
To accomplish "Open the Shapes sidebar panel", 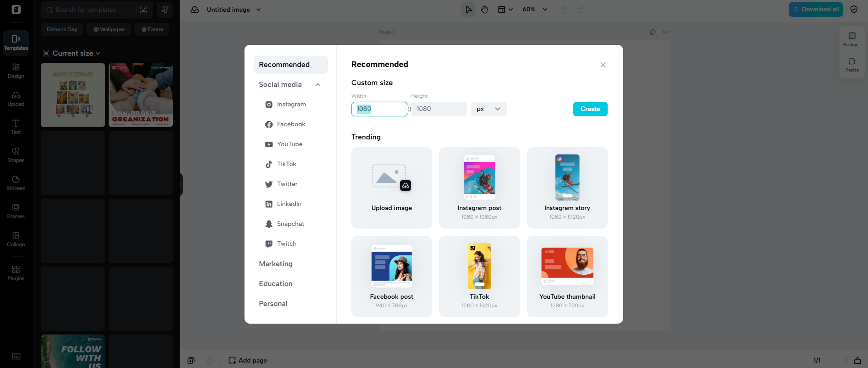I will pos(16,155).
